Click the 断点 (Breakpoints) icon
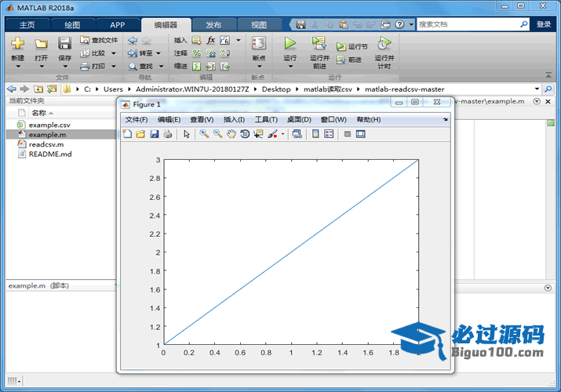The width and height of the screenshot is (561, 392). click(259, 44)
